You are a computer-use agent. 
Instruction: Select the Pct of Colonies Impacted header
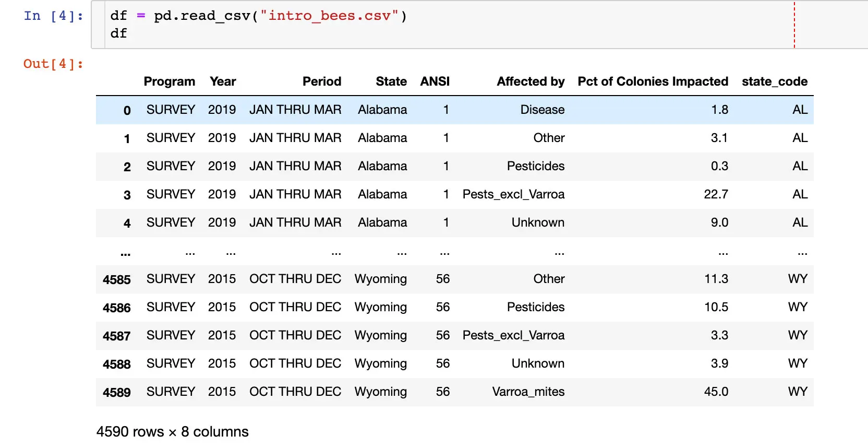[x=653, y=81]
